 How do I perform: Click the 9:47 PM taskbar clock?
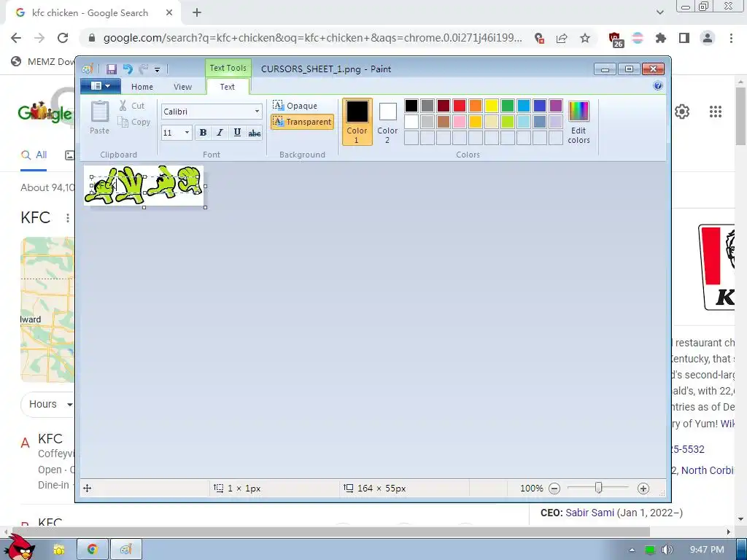pyautogui.click(x=707, y=550)
